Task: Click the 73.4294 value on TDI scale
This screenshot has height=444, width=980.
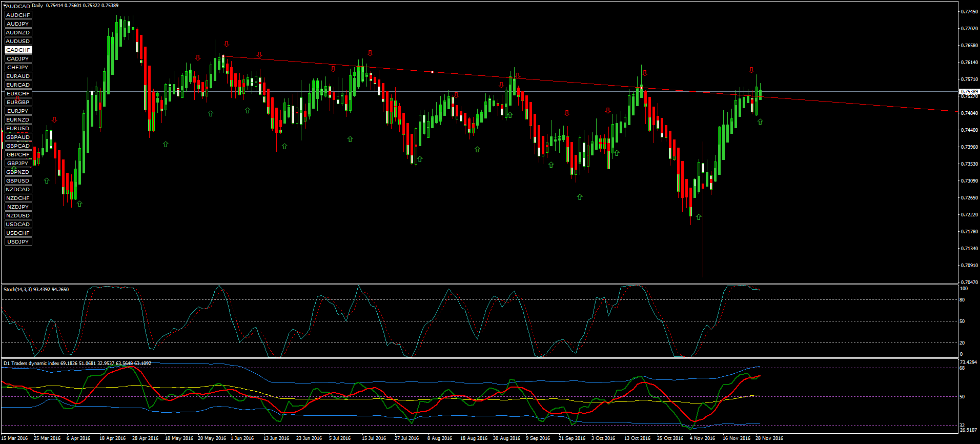Action: point(968,362)
